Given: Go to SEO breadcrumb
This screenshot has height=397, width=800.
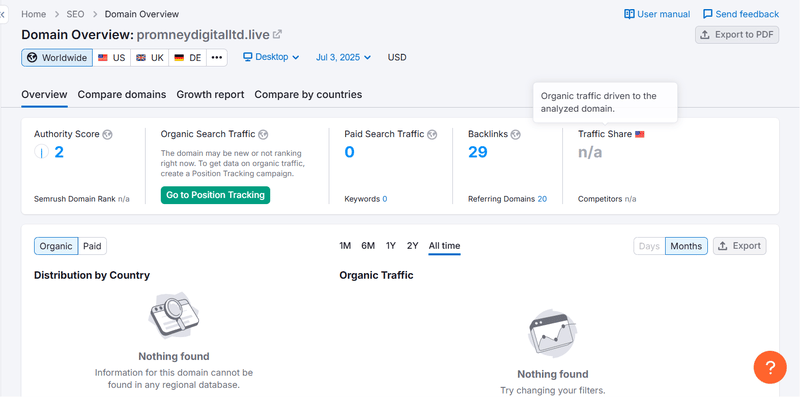Looking at the screenshot, I should pos(76,14).
